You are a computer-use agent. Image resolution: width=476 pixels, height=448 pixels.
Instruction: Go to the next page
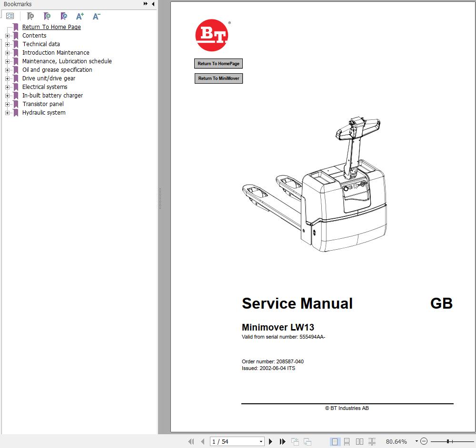click(270, 441)
